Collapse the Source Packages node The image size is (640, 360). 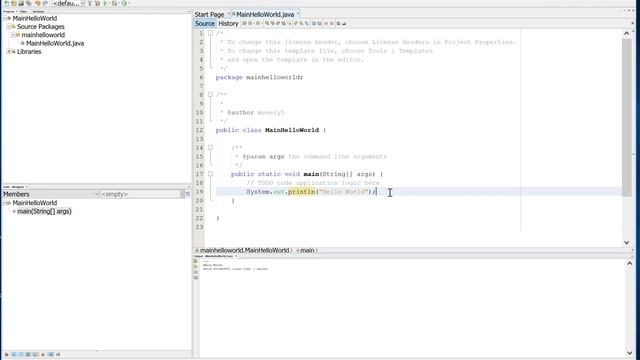[x=9, y=27]
